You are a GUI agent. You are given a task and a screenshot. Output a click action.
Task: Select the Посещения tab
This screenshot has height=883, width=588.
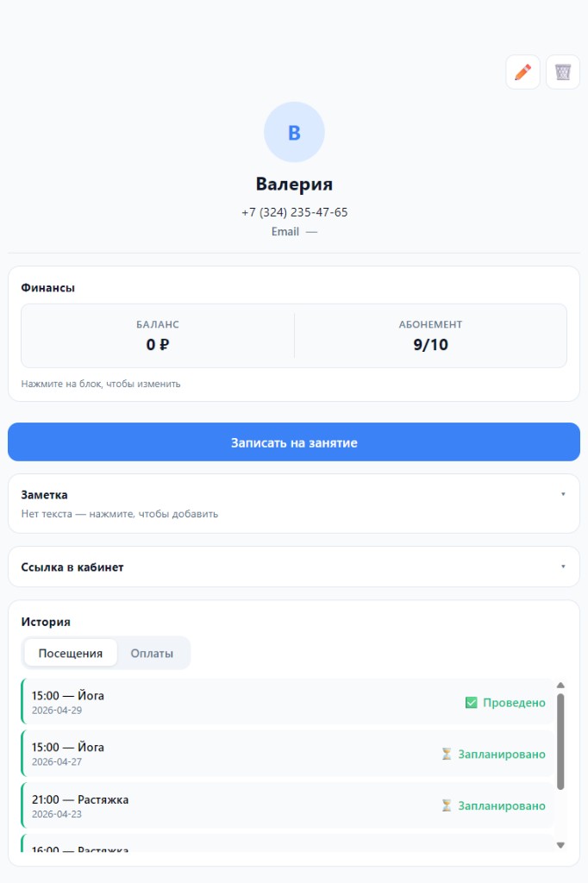71,654
